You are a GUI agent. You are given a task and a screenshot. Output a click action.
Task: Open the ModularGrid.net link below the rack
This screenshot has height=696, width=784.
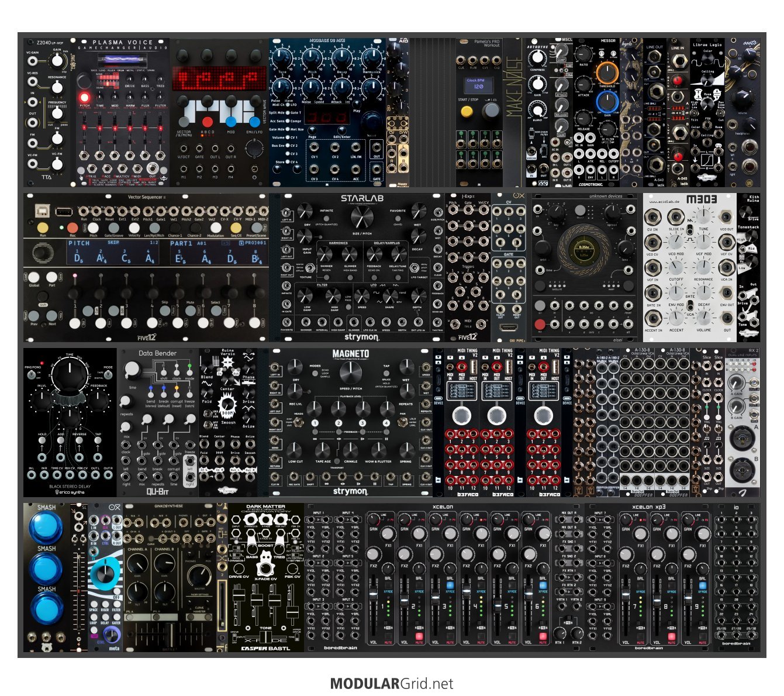point(391,683)
